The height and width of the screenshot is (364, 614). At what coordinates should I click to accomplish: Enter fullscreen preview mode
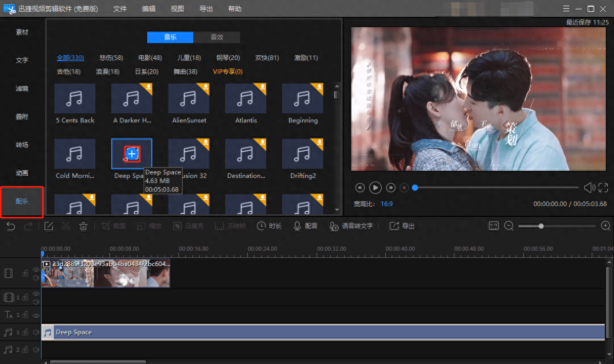(x=603, y=188)
